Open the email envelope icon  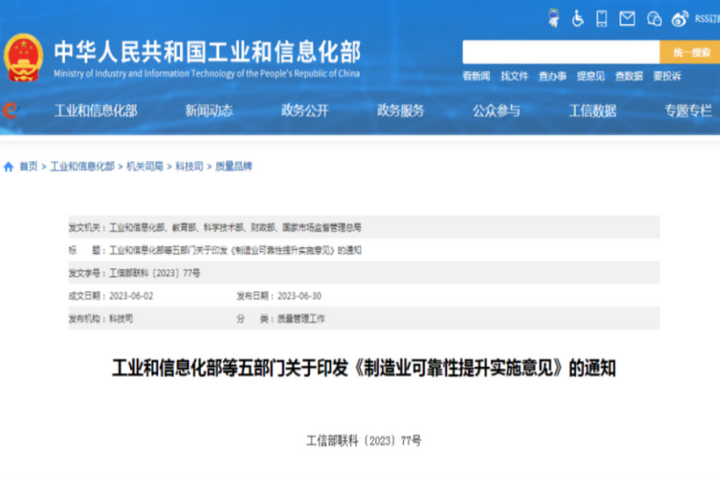[627, 19]
